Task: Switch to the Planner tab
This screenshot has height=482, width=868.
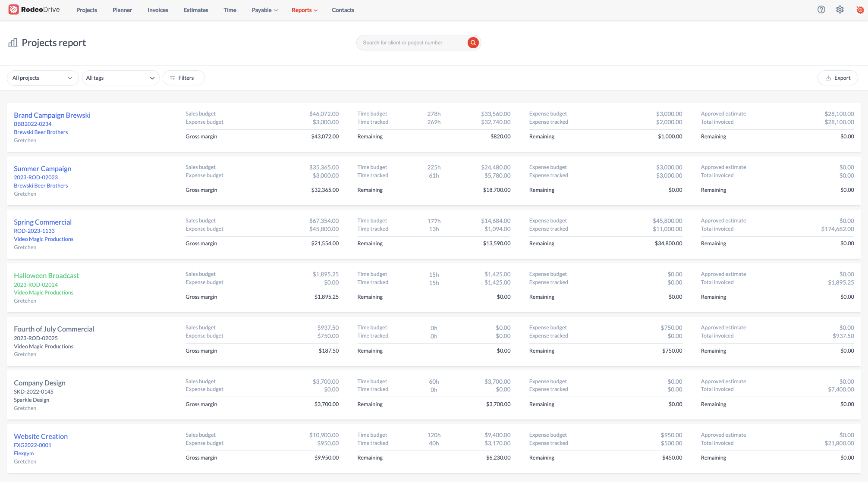Action: tap(122, 10)
